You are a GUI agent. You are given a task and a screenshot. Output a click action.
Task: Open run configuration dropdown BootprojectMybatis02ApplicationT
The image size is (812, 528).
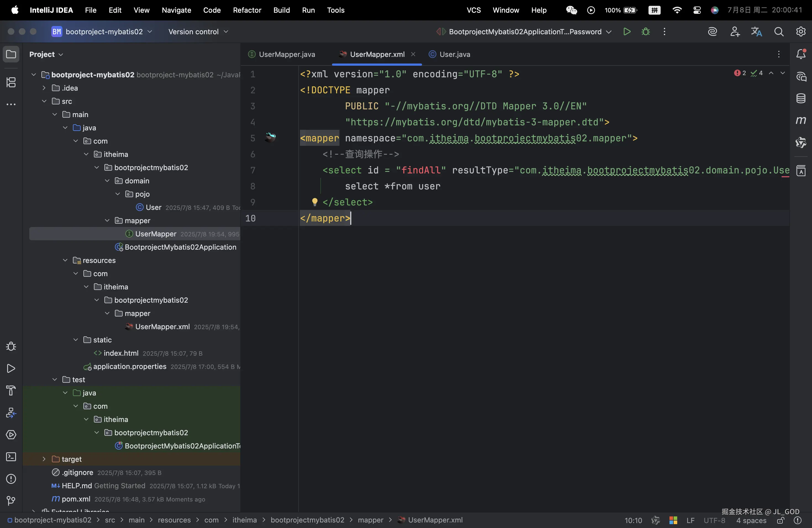(525, 32)
